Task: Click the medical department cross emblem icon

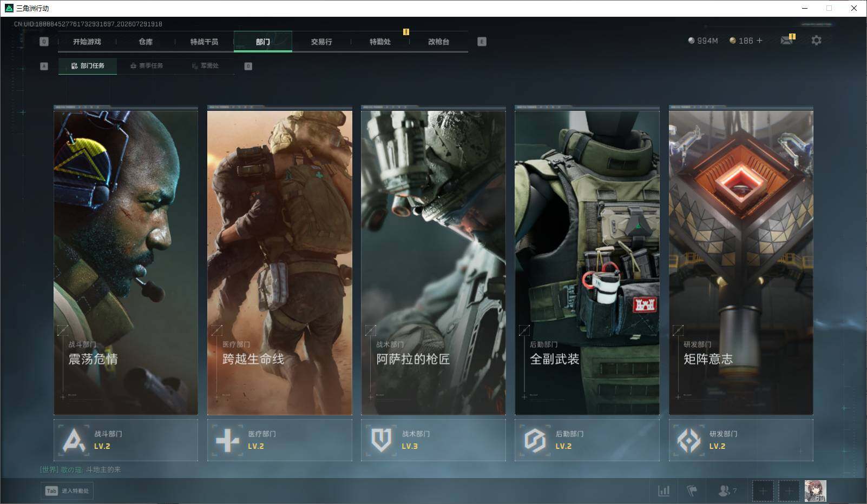Action: pyautogui.click(x=227, y=440)
